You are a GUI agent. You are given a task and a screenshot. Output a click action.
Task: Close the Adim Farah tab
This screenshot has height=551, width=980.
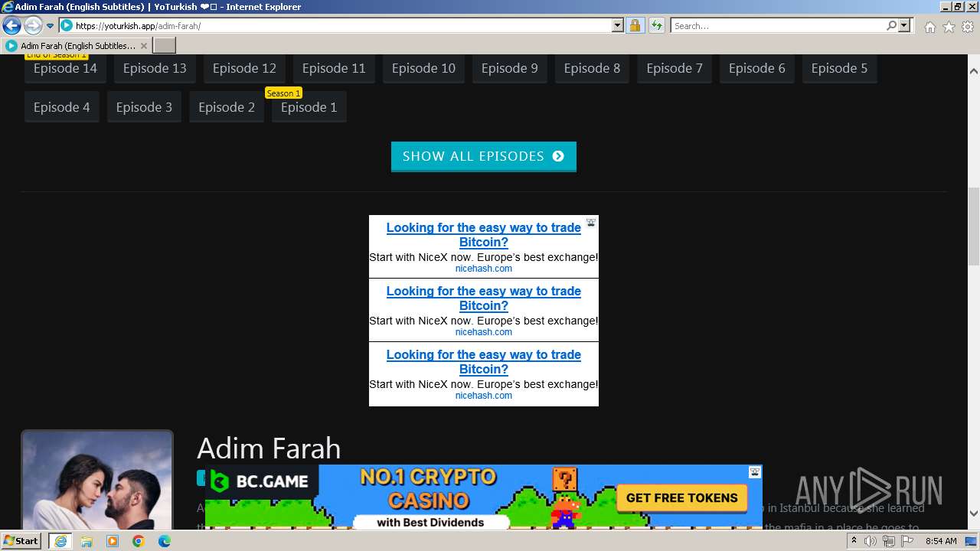pyautogui.click(x=143, y=46)
